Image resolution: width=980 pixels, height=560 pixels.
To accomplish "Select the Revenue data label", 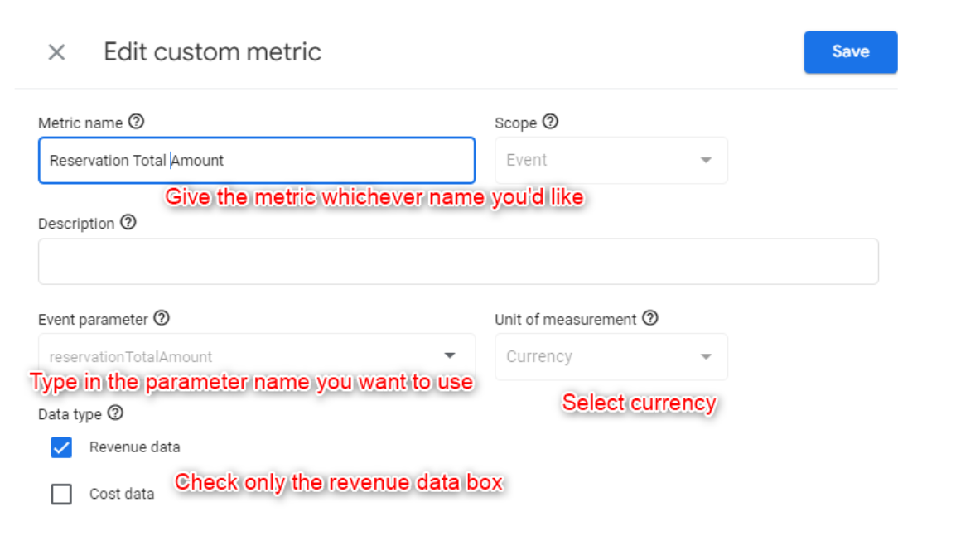I will click(x=134, y=447).
